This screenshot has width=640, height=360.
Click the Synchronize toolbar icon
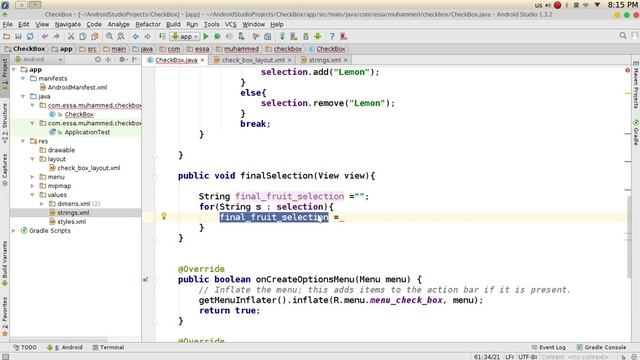[30, 36]
